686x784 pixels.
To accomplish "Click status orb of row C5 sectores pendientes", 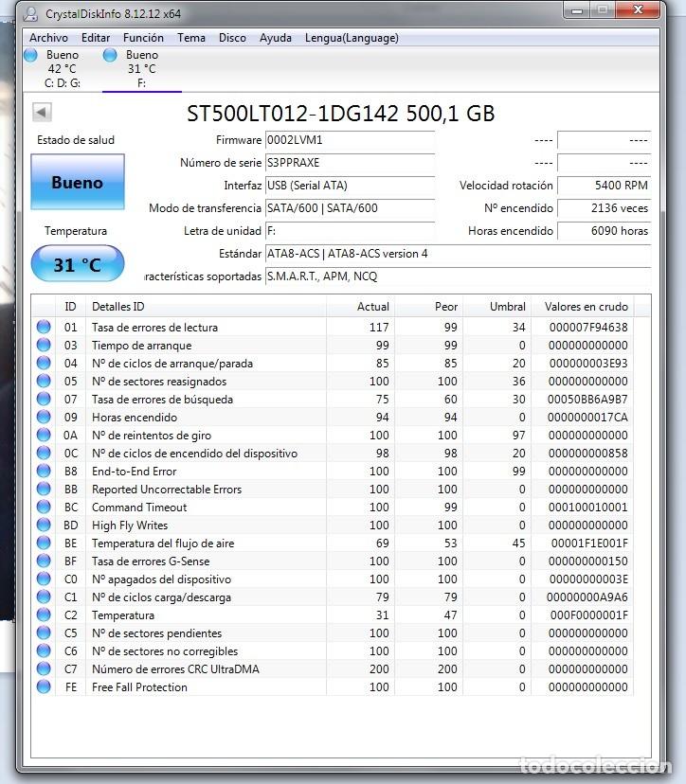I will pyautogui.click(x=44, y=633).
